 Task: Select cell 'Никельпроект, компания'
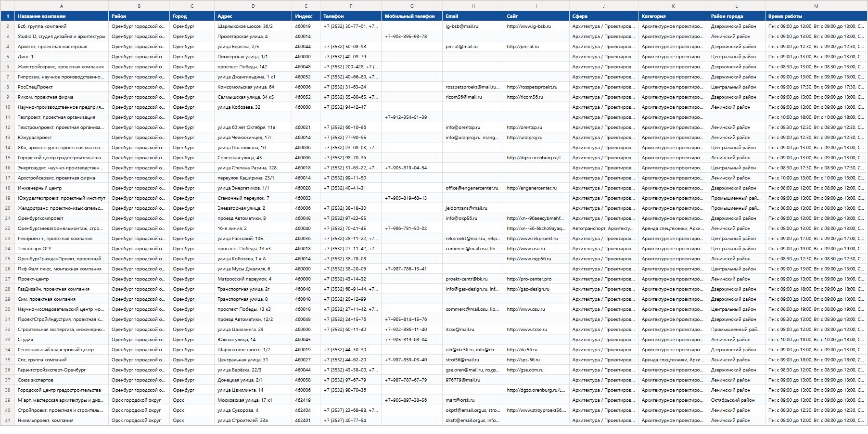coord(62,421)
